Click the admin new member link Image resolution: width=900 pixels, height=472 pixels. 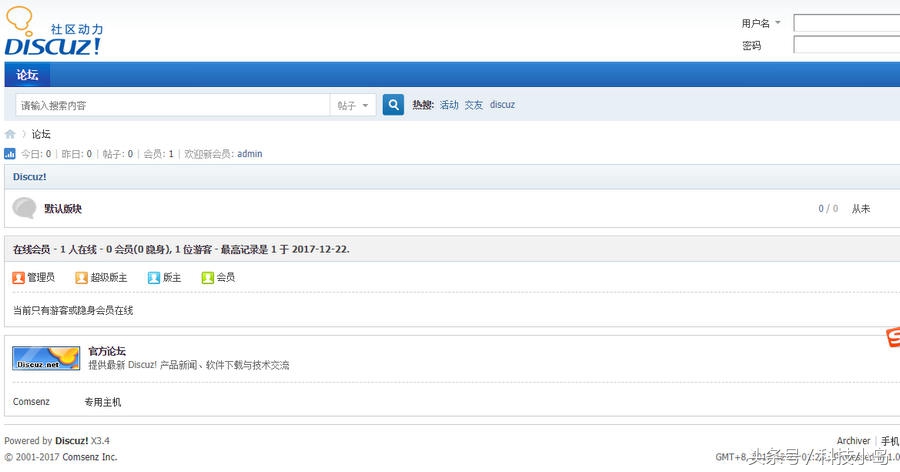coord(250,154)
